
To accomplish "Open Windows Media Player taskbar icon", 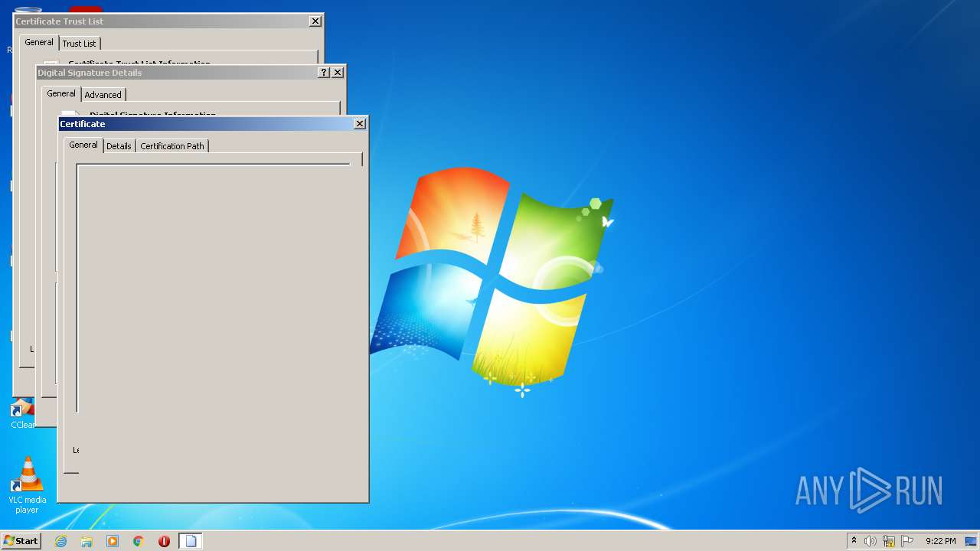I will (113, 541).
